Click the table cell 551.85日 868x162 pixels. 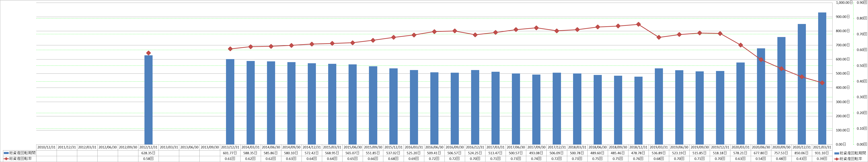point(373,153)
